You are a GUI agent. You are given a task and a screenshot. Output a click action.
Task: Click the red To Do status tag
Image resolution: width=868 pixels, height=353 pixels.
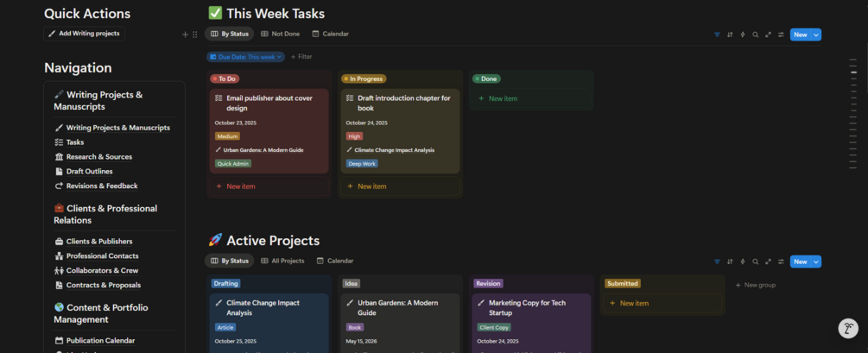pos(225,79)
